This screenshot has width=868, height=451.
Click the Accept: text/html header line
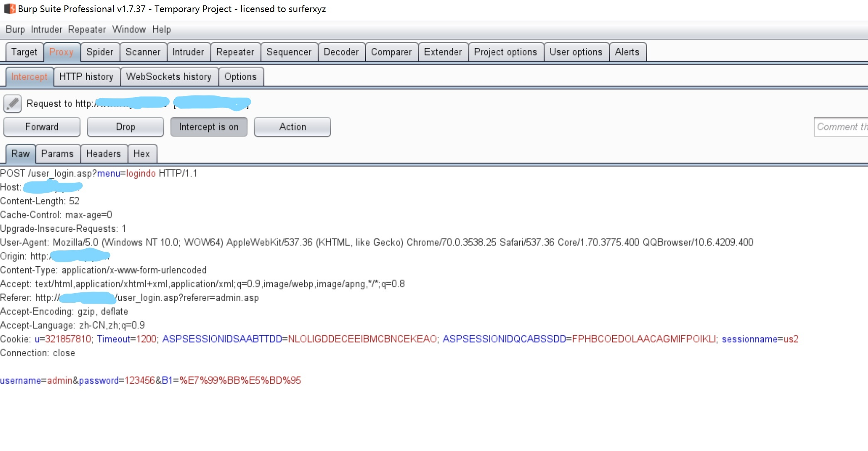[203, 284]
